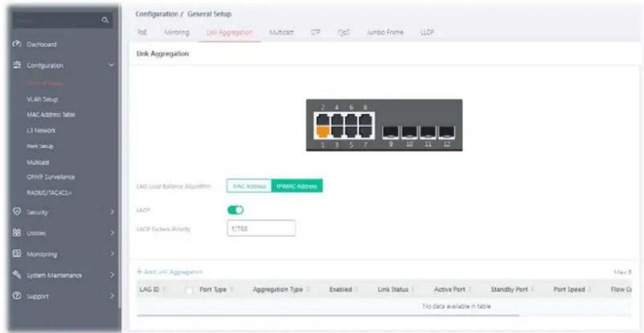Select SFP port 12 on switch diagram

(x=446, y=132)
